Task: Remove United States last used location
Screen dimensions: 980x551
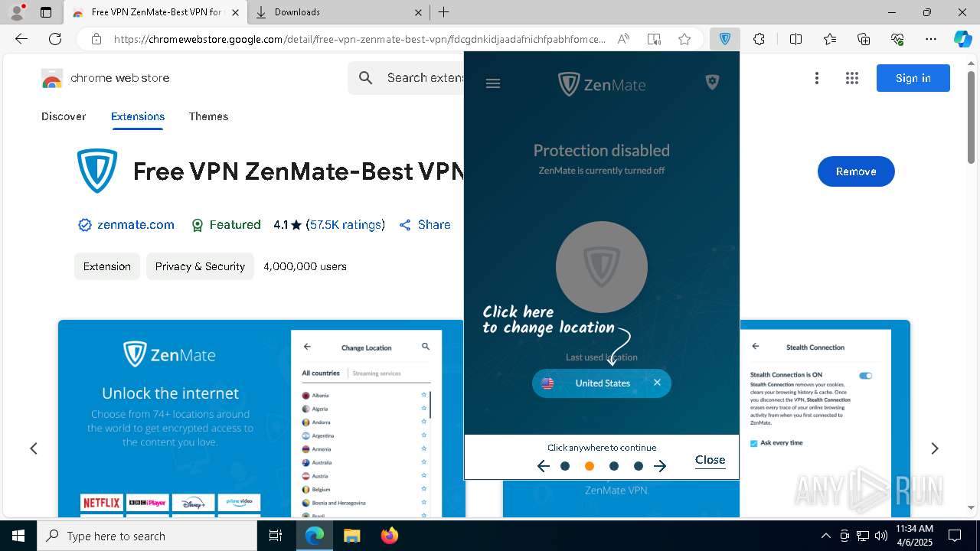Action: pyautogui.click(x=657, y=383)
